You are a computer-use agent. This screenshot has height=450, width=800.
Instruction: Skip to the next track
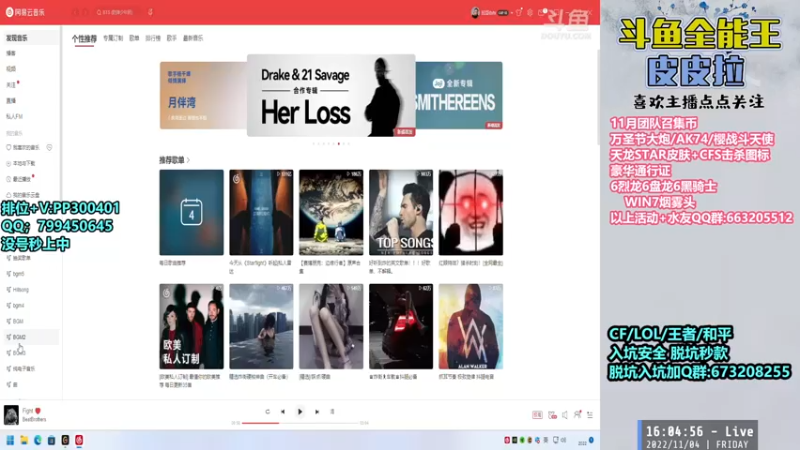point(317,412)
